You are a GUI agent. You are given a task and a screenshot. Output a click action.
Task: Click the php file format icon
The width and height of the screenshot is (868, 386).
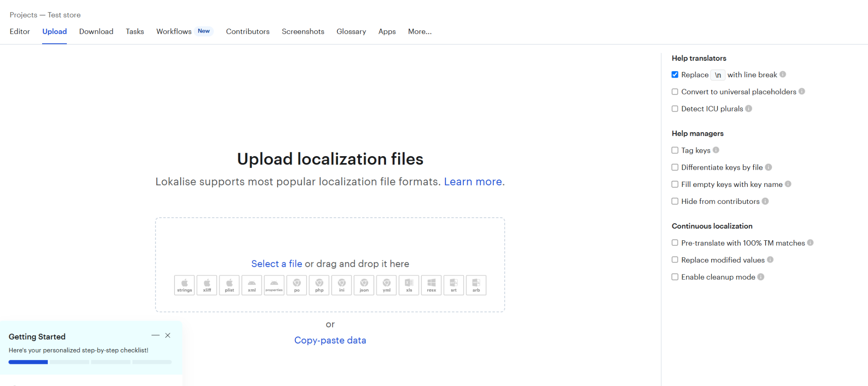319,285
